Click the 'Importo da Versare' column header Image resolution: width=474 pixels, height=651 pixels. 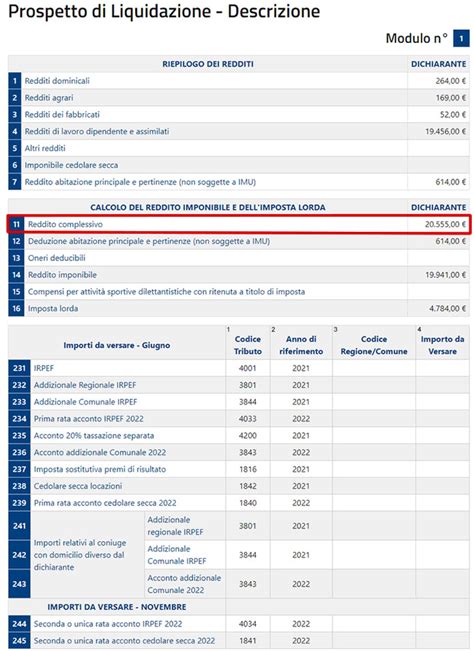[x=442, y=345]
